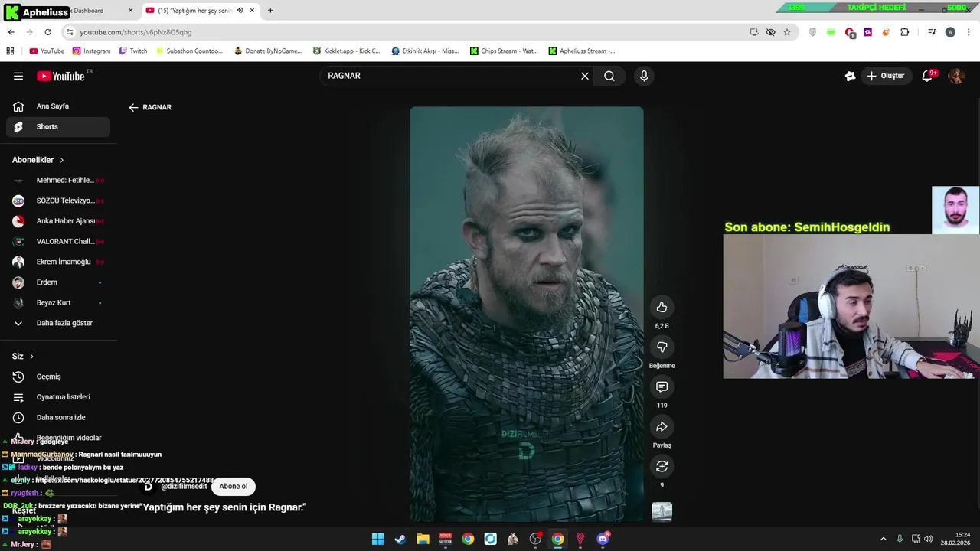Mute the YouTube tab via speaker icon
The height and width of the screenshot is (551, 980).
tap(240, 11)
